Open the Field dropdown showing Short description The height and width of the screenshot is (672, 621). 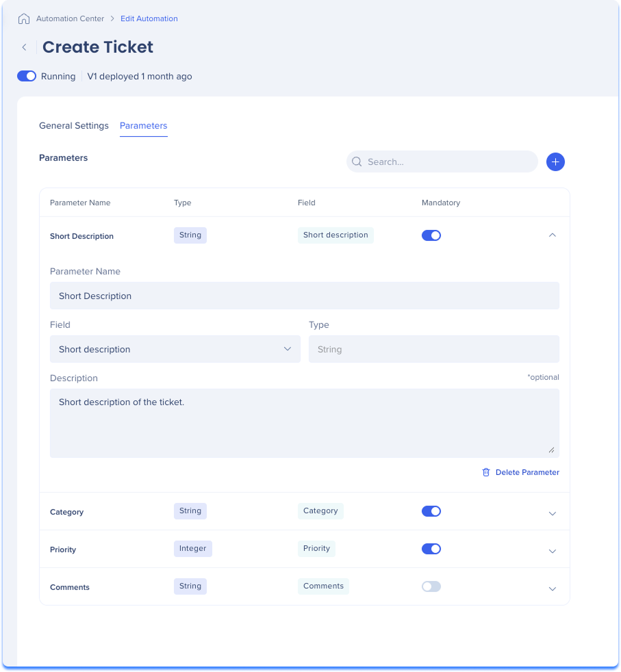tap(175, 349)
